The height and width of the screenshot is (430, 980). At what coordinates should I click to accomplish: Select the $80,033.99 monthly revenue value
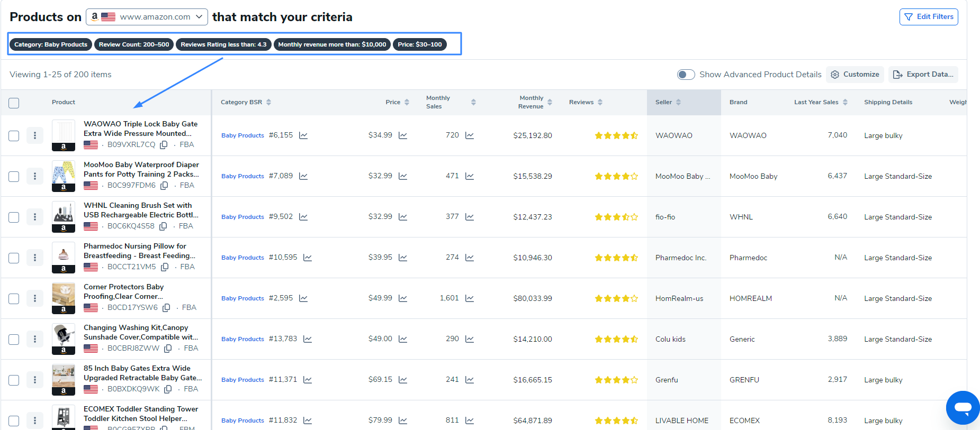coord(533,298)
